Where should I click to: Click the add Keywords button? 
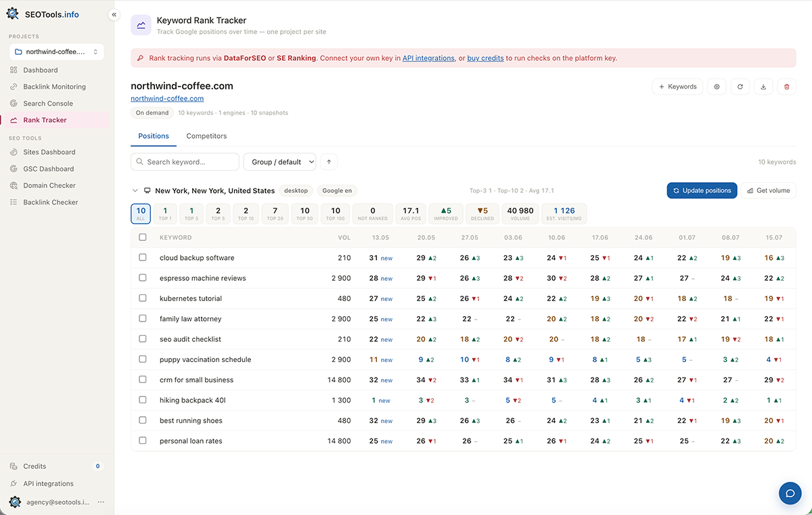pyautogui.click(x=677, y=87)
